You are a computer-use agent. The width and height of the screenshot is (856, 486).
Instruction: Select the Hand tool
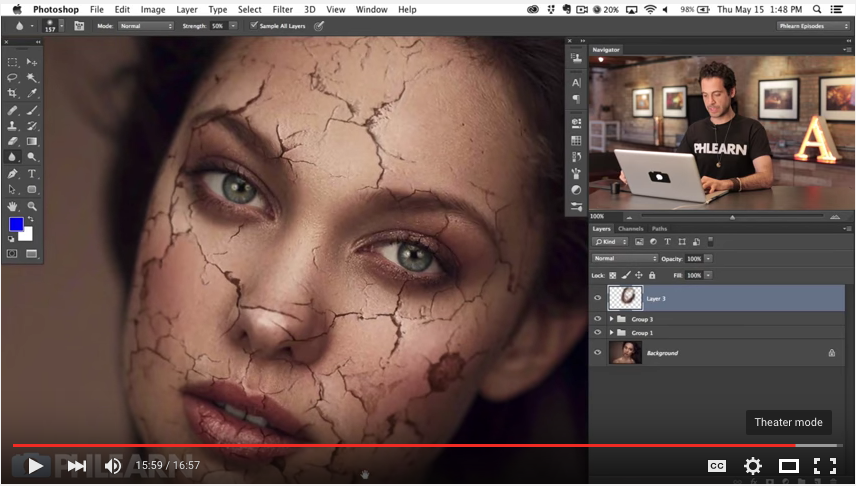pyautogui.click(x=12, y=206)
